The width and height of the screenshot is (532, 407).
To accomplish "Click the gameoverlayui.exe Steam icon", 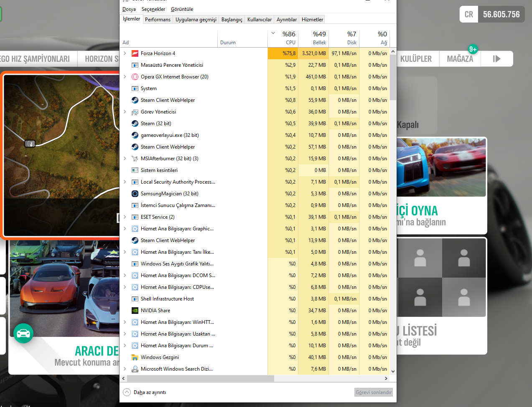I will point(135,135).
